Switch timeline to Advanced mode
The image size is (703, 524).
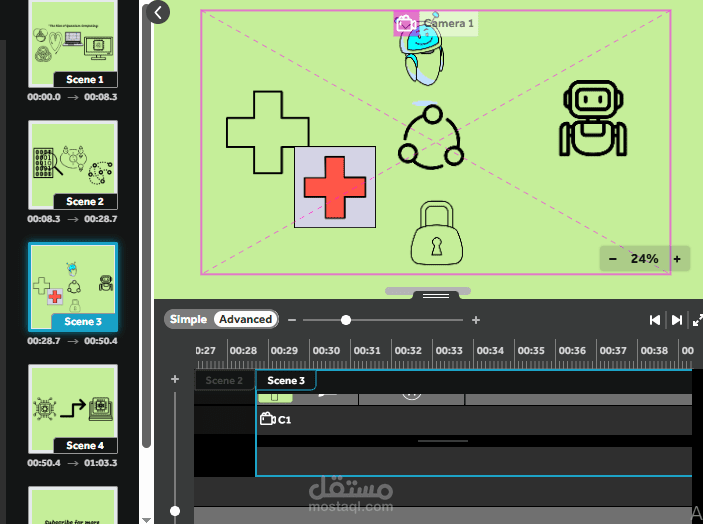(246, 319)
